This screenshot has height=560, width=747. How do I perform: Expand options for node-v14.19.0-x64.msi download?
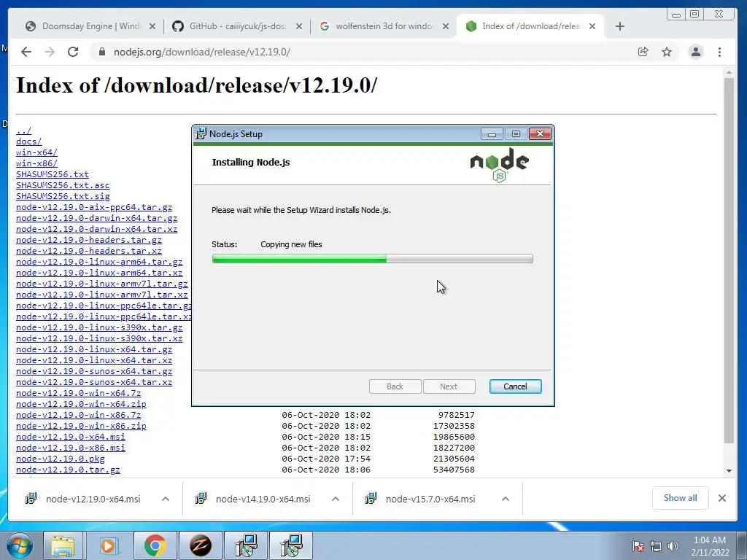click(x=336, y=499)
